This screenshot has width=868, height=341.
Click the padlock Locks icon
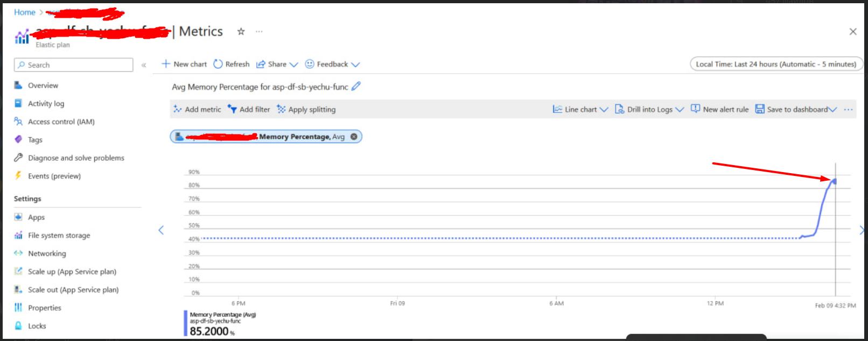(18, 325)
